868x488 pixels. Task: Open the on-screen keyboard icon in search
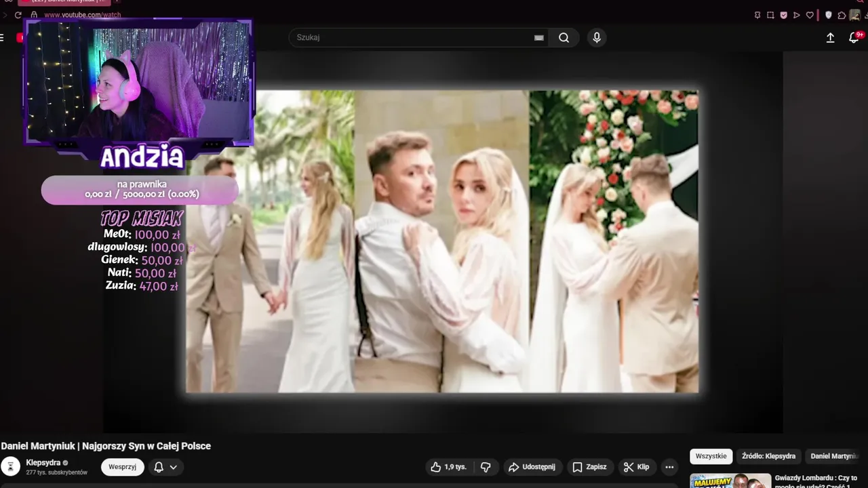[539, 38]
